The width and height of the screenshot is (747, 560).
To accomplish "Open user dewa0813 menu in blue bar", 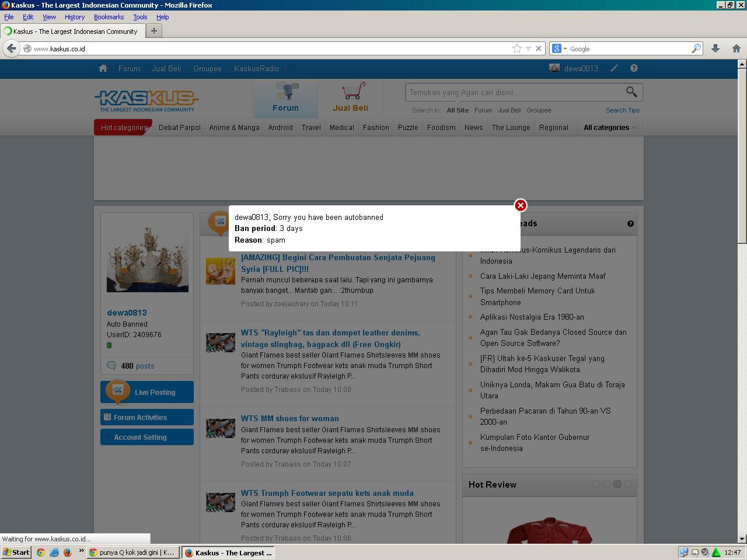I will (x=574, y=68).
